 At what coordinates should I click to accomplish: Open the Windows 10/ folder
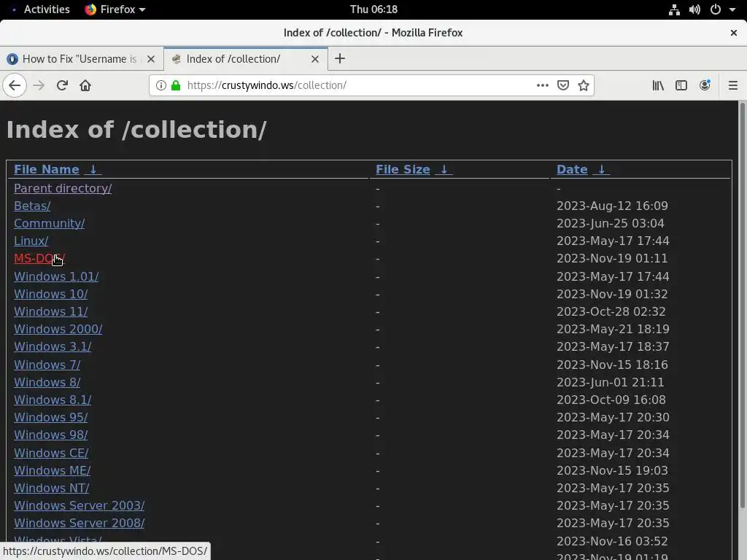[x=50, y=295]
